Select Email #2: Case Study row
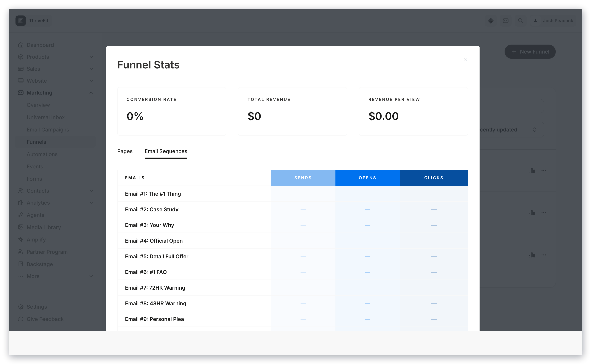The width and height of the screenshot is (591, 364). coord(293,209)
